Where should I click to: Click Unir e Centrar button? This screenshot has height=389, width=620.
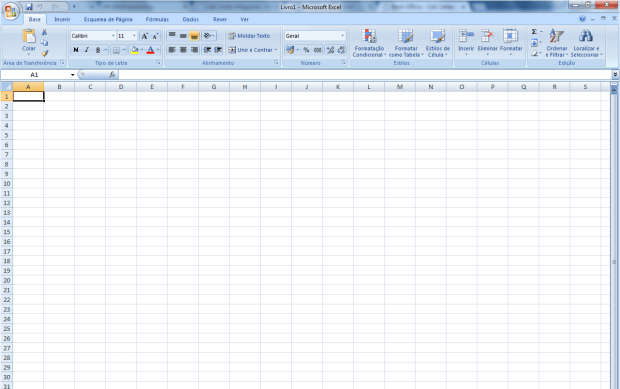click(x=250, y=50)
